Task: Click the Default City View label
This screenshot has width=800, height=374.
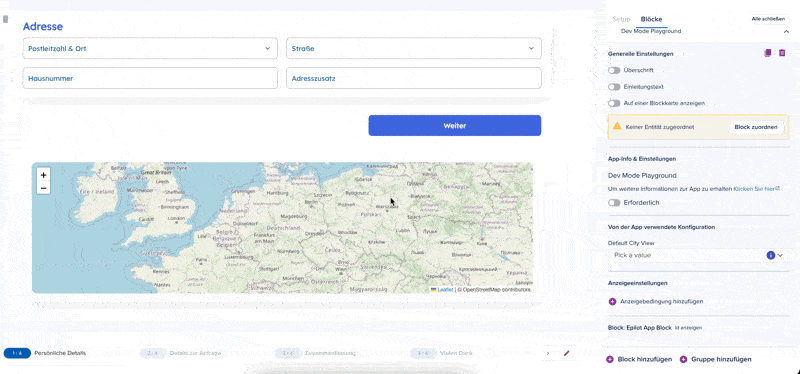Action: (631, 243)
